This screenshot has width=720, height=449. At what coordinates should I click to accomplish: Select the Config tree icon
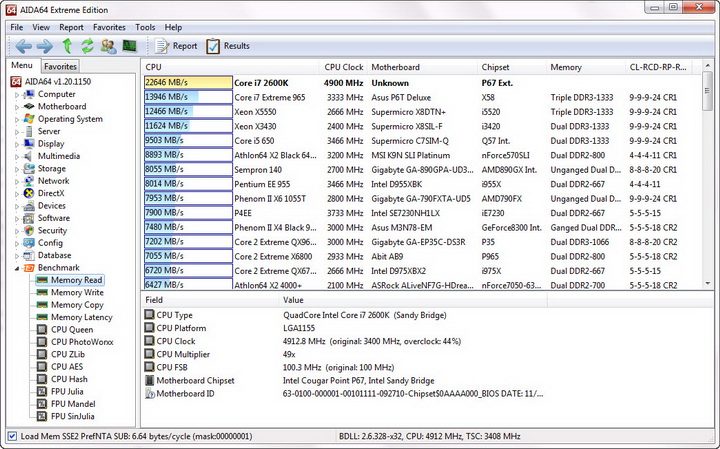coord(28,243)
